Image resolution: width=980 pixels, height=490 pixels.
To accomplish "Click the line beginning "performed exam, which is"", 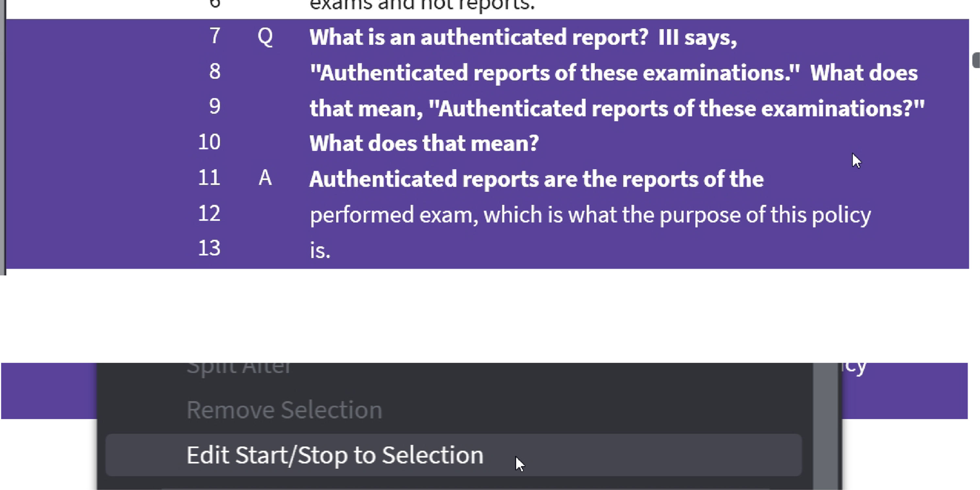I will 590,214.
